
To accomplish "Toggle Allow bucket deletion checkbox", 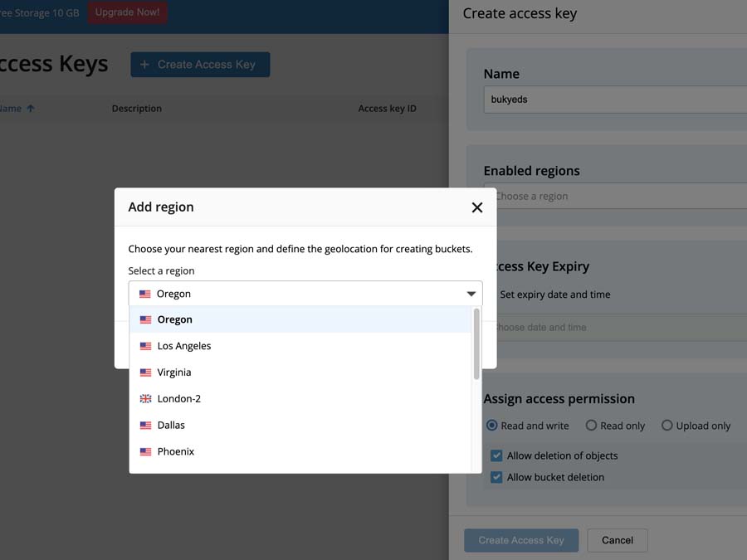I will point(496,477).
